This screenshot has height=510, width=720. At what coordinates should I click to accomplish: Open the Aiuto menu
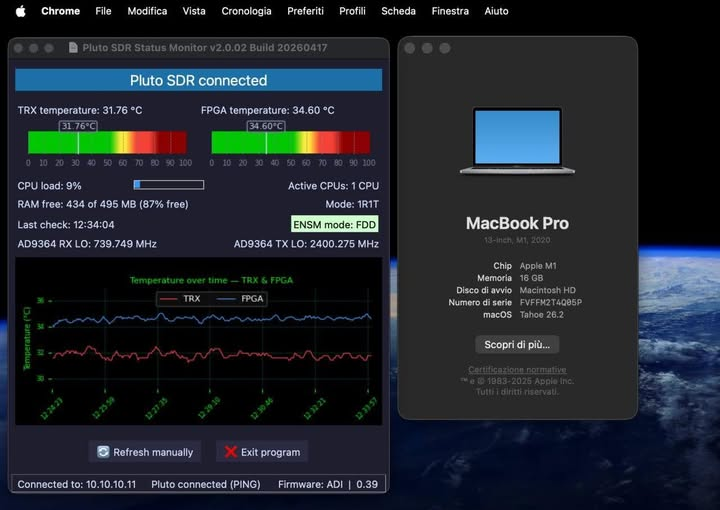tap(496, 11)
